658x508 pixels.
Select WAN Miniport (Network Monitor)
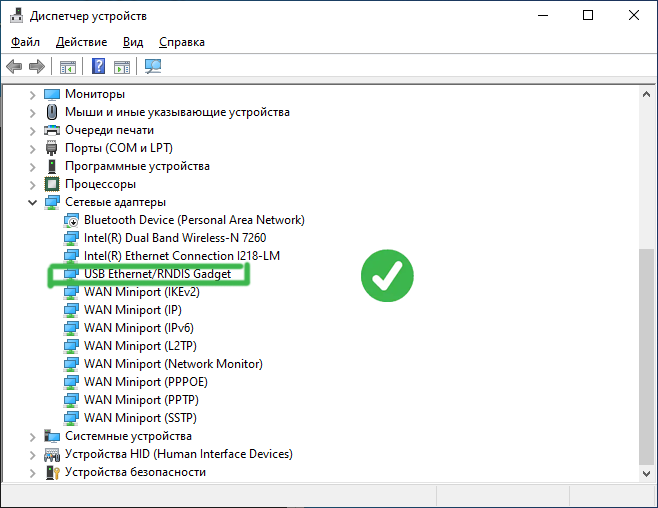[x=173, y=364]
